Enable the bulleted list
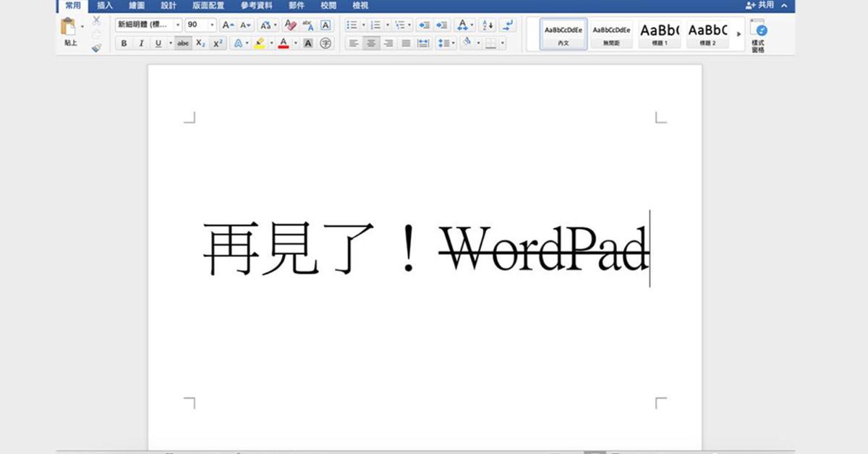 [x=352, y=25]
